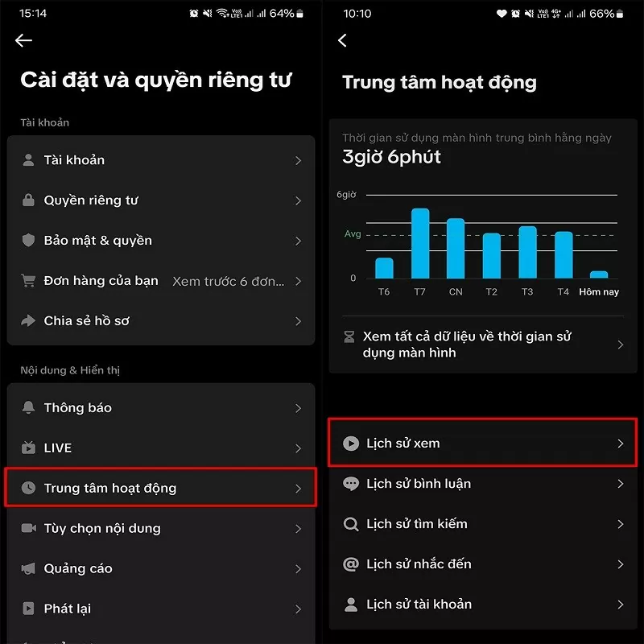The height and width of the screenshot is (644, 644).
Task: Click the speech bubble icon for Lịch sử bình luận
Action: click(351, 484)
